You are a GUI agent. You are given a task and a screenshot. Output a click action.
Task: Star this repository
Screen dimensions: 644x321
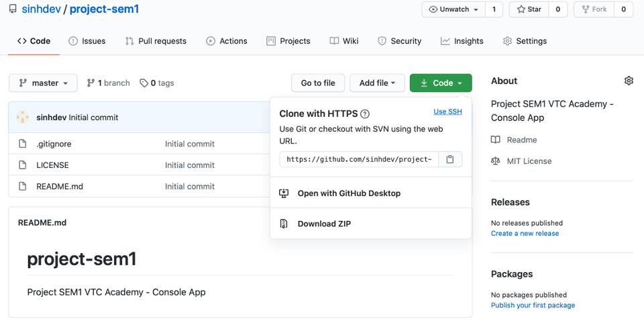click(x=529, y=9)
